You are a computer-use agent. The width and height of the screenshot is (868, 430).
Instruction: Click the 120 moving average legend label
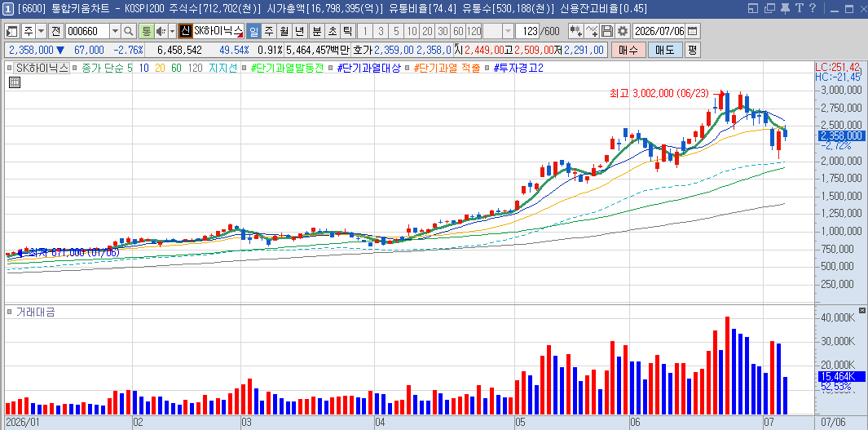pyautogui.click(x=195, y=69)
